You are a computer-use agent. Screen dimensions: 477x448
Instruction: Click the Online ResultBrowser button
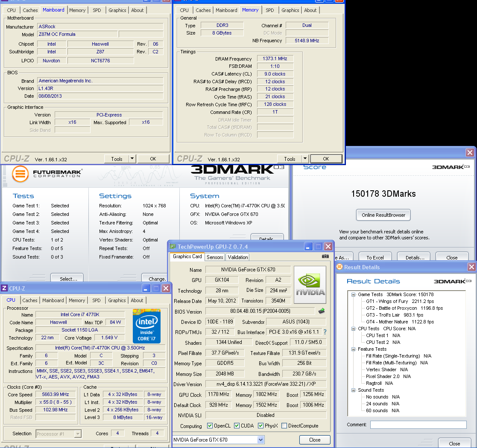coord(383,215)
